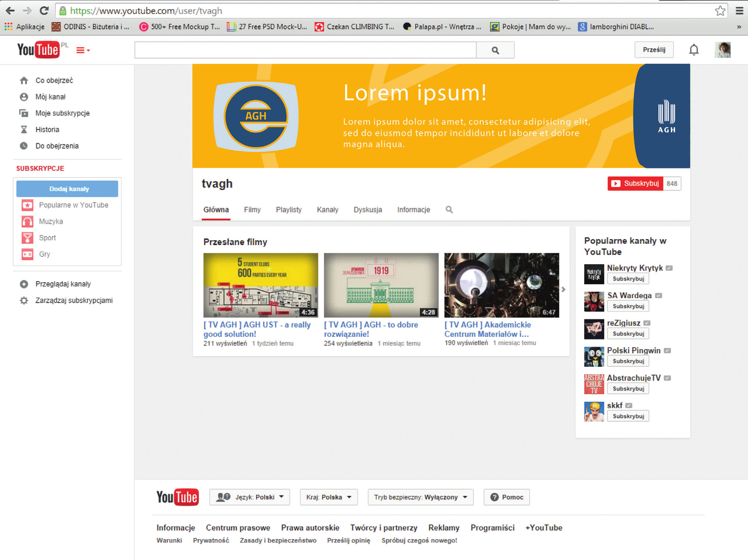Click the Niekryty Krytyk avatar
The width and height of the screenshot is (748, 560).
click(594, 274)
